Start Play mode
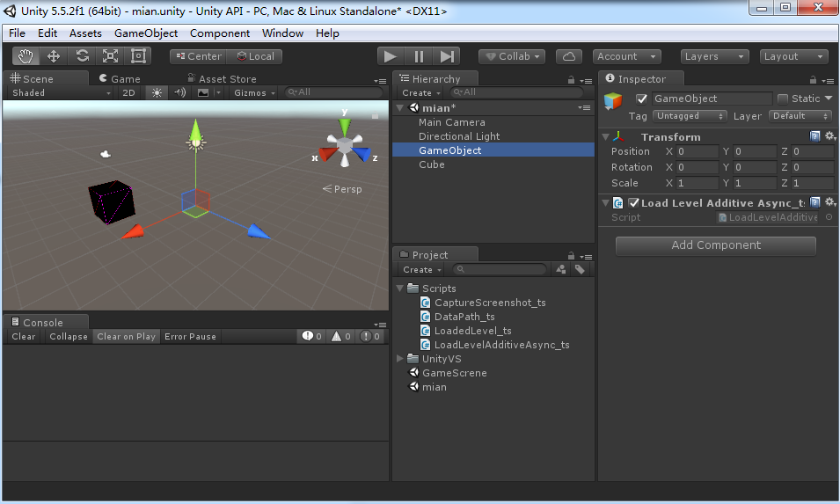This screenshot has height=504, width=840. point(391,56)
